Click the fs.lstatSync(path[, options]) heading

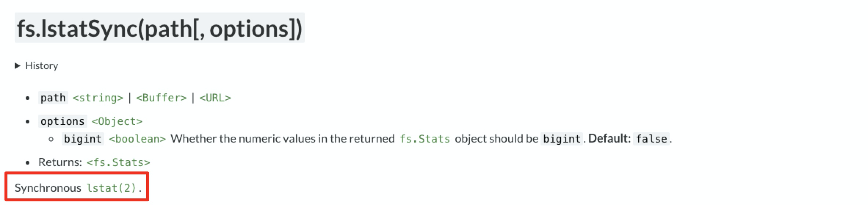tap(159, 28)
